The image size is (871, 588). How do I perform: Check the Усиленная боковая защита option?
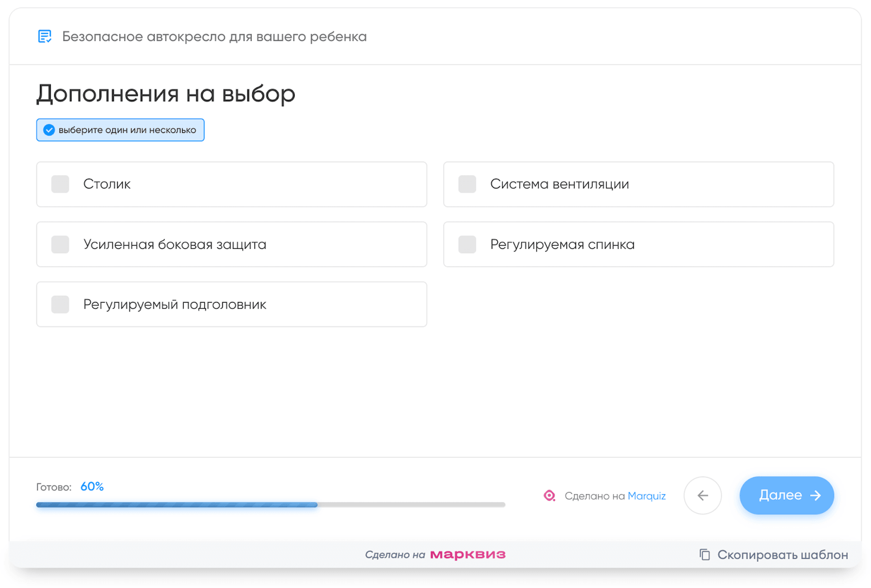60,244
